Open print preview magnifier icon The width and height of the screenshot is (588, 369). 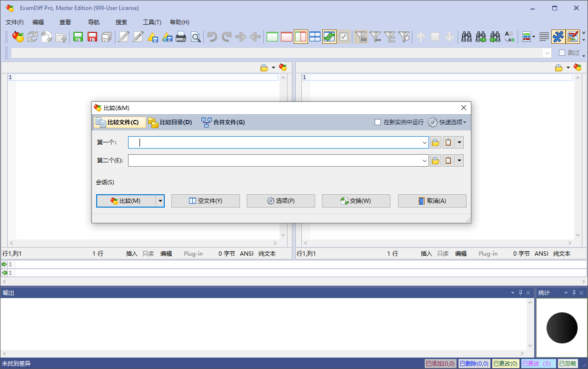coord(196,37)
